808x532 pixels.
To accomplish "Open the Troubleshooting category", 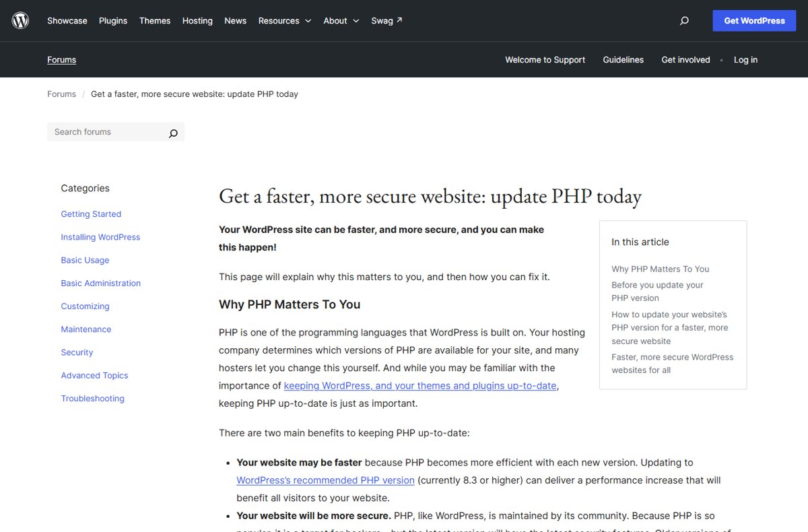I will click(x=92, y=399).
